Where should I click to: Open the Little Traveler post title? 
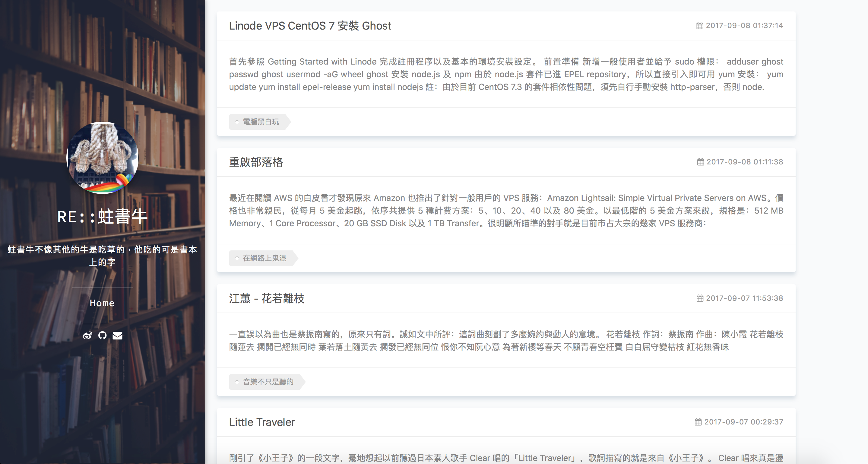262,422
